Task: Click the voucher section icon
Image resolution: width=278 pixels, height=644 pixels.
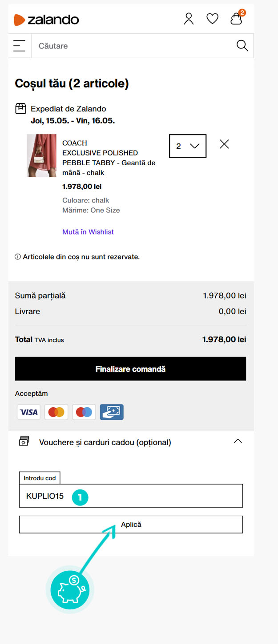Action: [x=24, y=441]
